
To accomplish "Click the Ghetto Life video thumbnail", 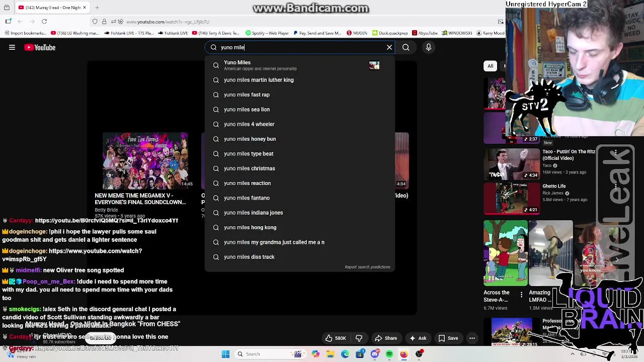I will tap(512, 198).
